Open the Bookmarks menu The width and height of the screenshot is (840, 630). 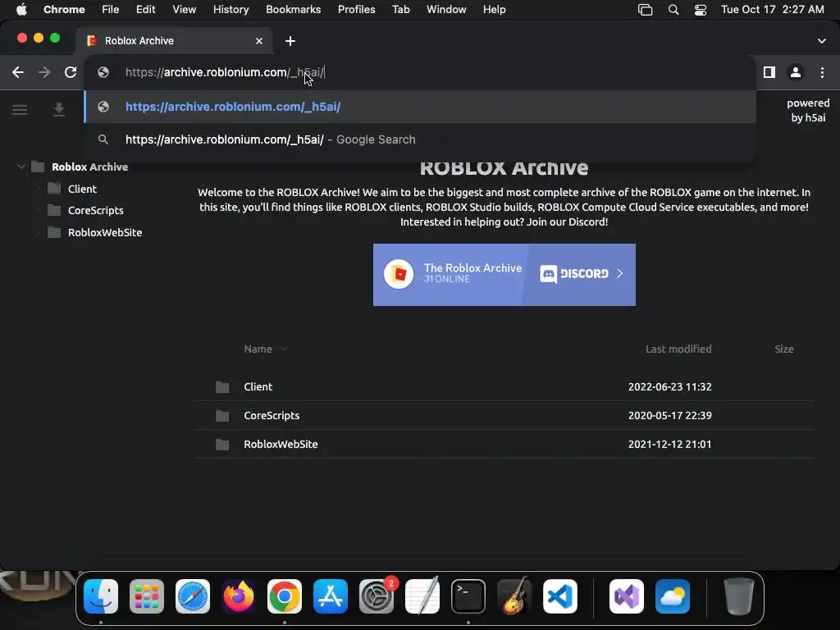[x=293, y=10]
